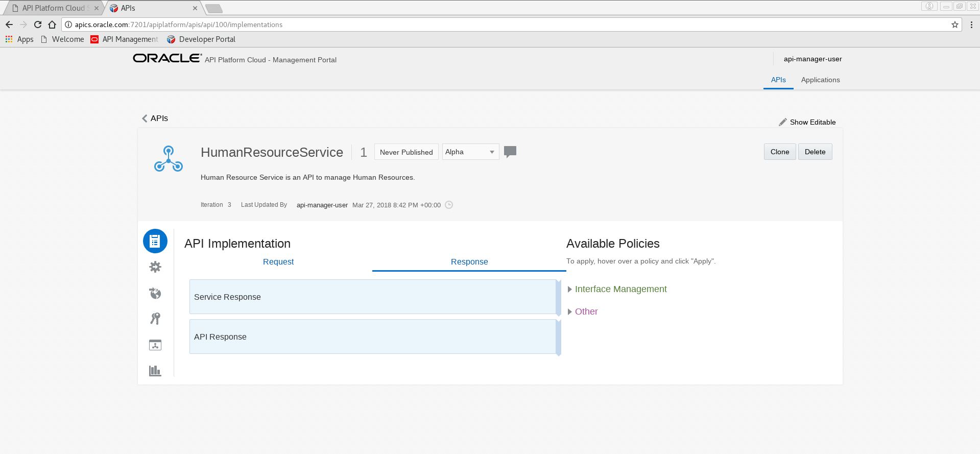
Task: Open the Analytics bar chart icon
Action: click(x=155, y=371)
